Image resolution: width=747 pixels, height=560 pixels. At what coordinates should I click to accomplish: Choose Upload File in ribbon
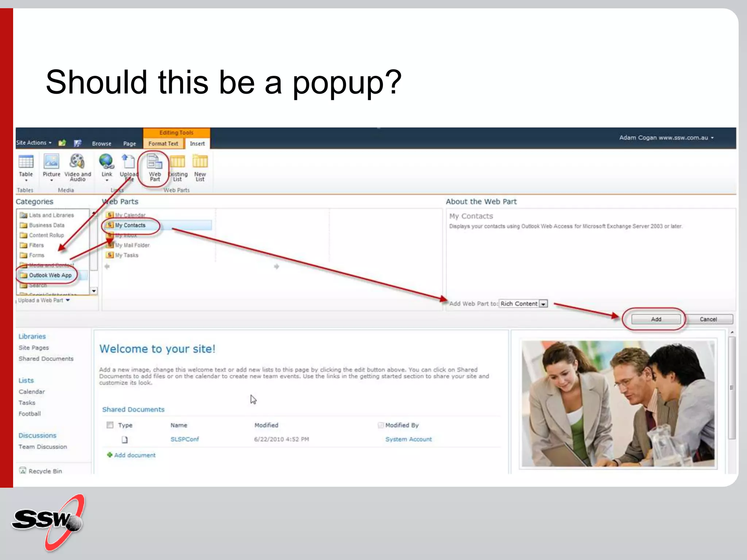pos(128,167)
